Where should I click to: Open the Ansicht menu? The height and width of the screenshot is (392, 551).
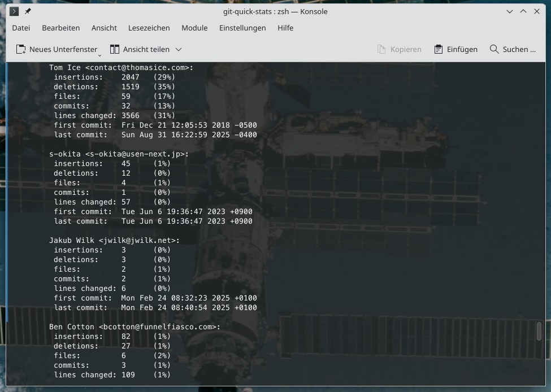[x=104, y=28]
